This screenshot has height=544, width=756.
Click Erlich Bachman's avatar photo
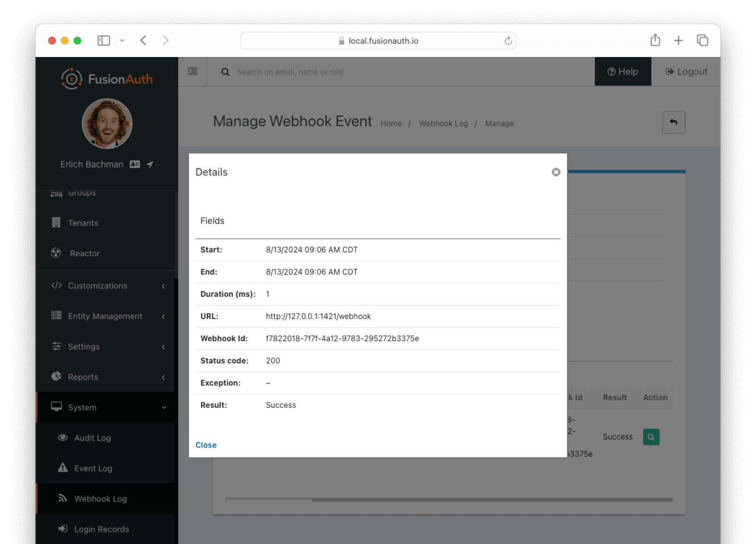[x=107, y=123]
